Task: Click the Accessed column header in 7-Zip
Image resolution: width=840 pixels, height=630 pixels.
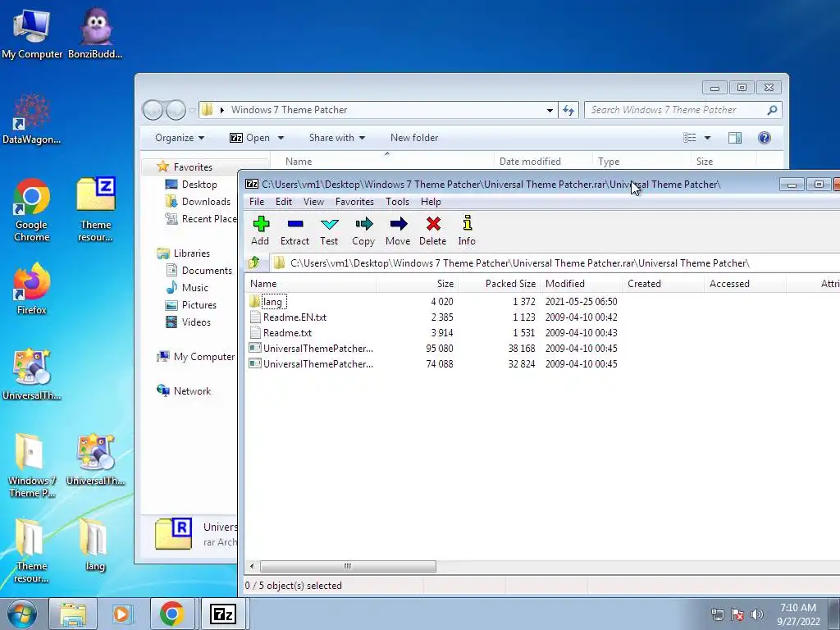Action: [745, 283]
